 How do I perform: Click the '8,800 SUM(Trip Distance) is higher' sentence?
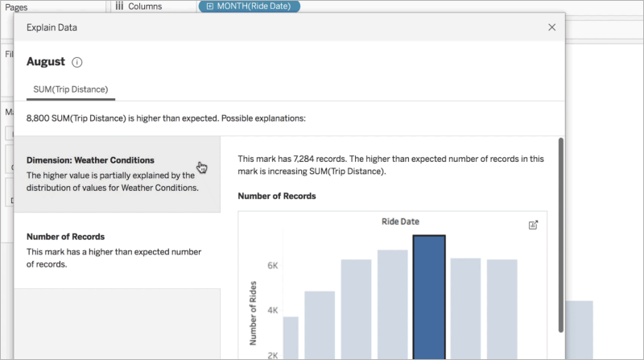coord(166,118)
